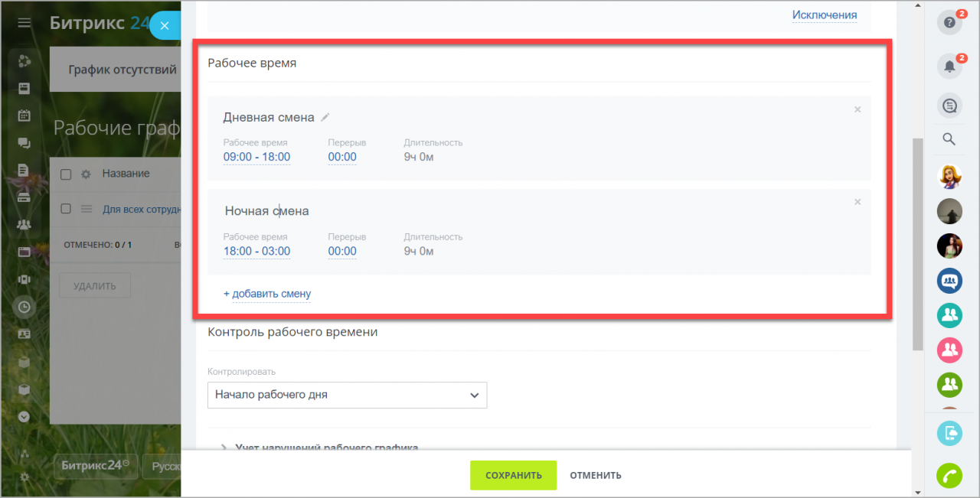980x498 pixels.
Task: Close the slider panel with blue X
Action: click(165, 25)
